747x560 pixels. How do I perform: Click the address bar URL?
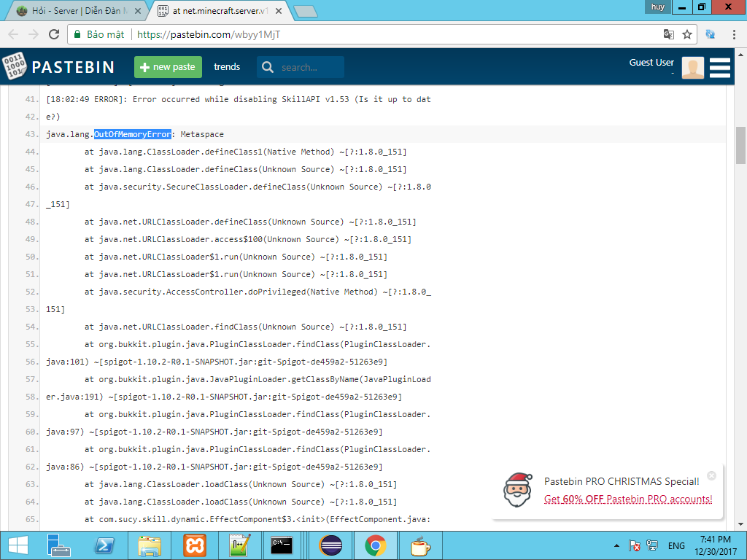[x=208, y=34]
